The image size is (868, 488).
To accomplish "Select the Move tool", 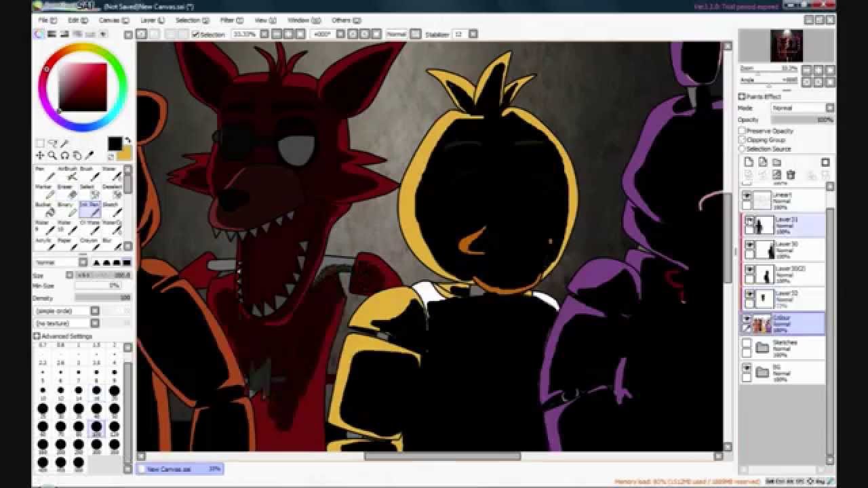I will [40, 155].
